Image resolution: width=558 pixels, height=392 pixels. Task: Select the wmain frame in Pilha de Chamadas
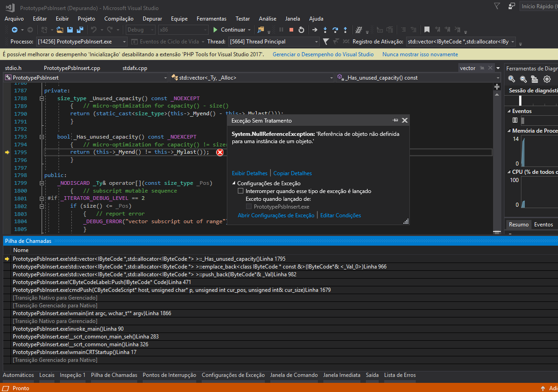coord(91,313)
